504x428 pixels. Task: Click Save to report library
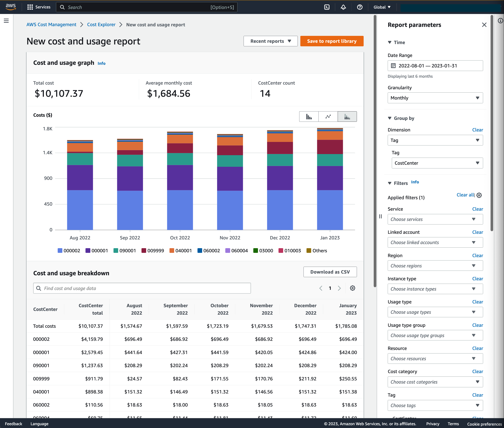pos(332,41)
